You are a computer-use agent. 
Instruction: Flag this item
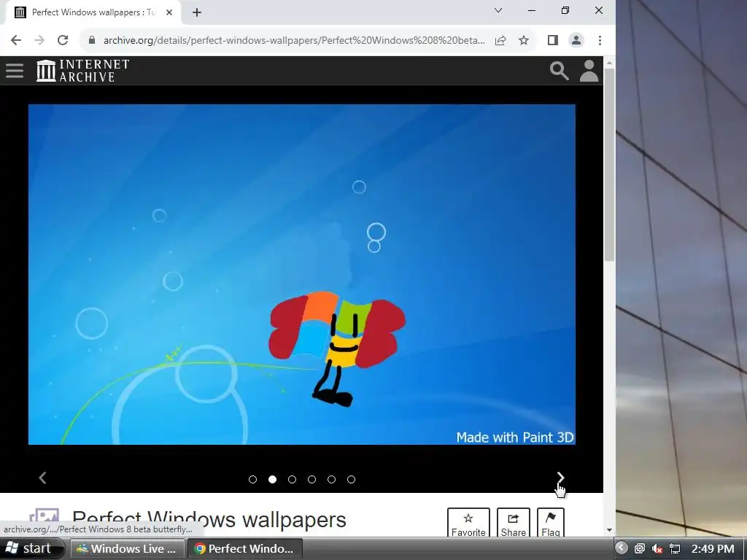551,523
